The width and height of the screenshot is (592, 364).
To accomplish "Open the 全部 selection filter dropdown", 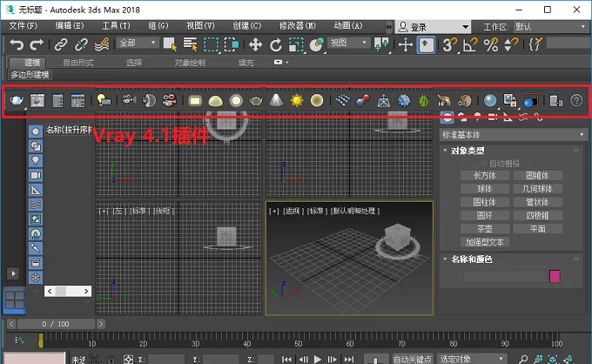I will 137,43.
